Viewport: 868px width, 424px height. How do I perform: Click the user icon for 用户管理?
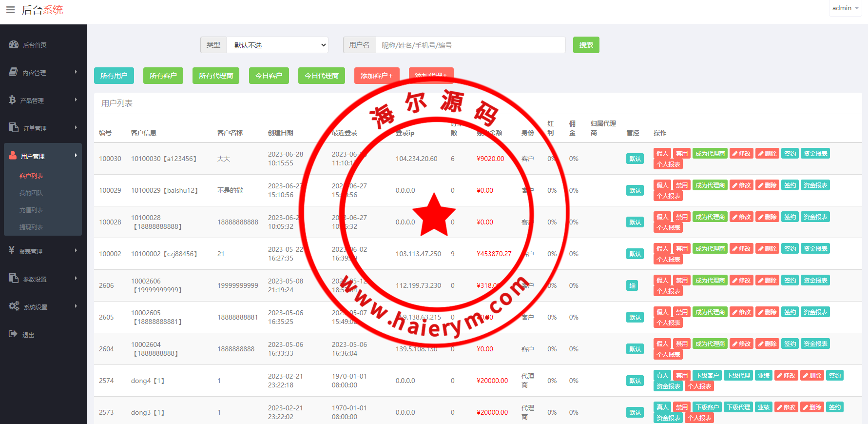13,156
